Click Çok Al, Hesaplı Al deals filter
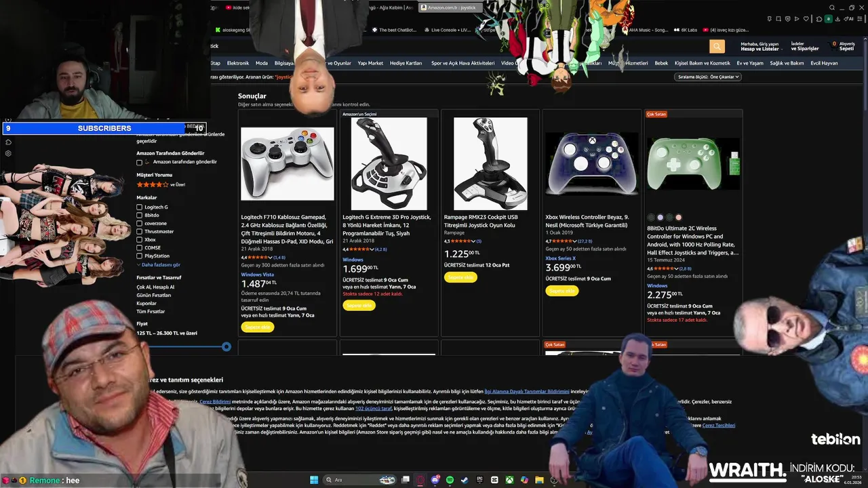Image resolution: width=868 pixels, height=488 pixels. [155, 287]
